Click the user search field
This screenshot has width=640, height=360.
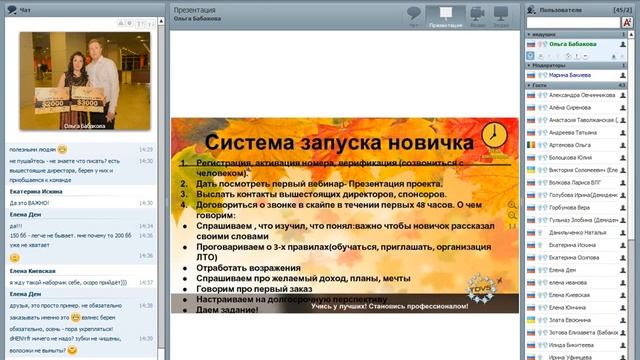tap(573, 22)
